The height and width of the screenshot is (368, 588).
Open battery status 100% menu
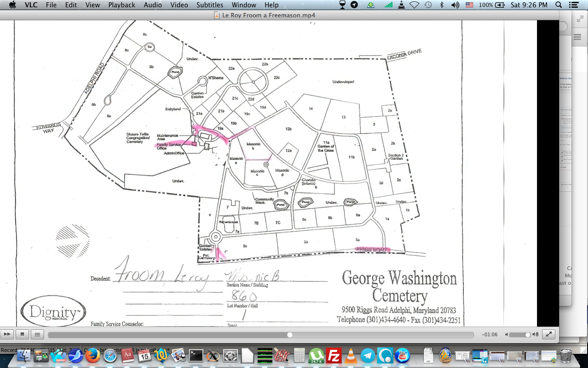[x=493, y=5]
